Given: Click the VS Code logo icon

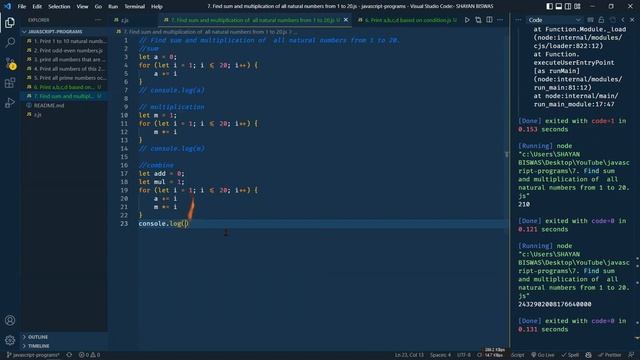Looking at the screenshot, I should (7, 6).
